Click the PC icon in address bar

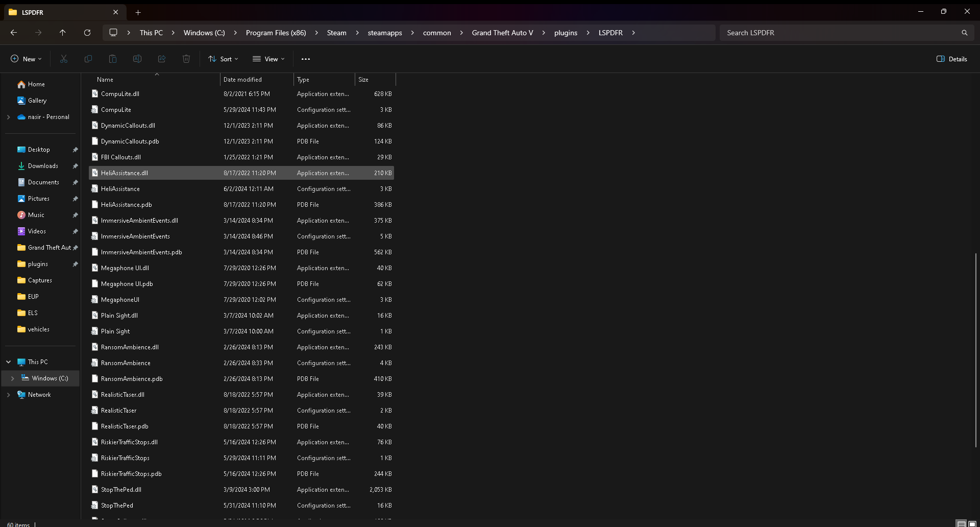tap(113, 33)
